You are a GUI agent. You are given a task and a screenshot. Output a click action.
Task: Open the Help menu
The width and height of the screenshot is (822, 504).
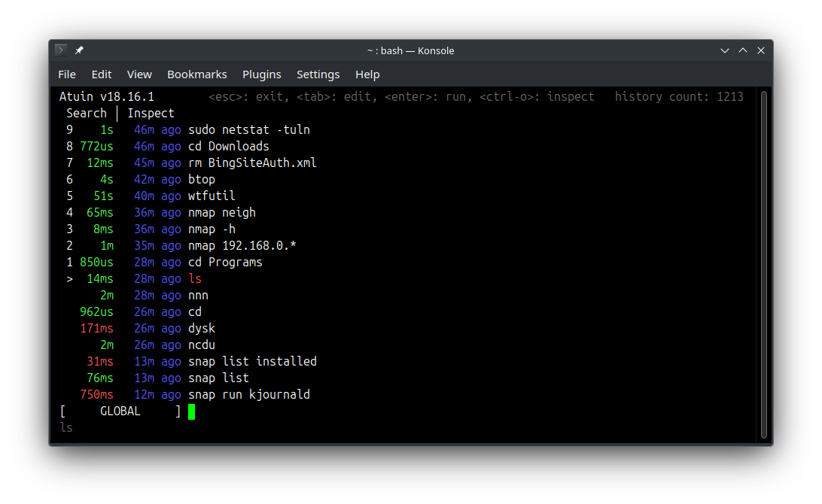click(x=367, y=74)
